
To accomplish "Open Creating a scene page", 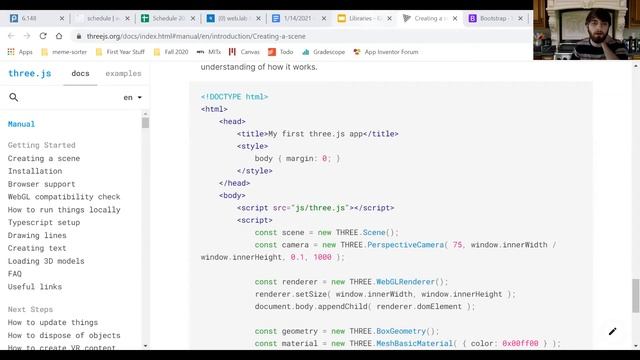I will (44, 158).
